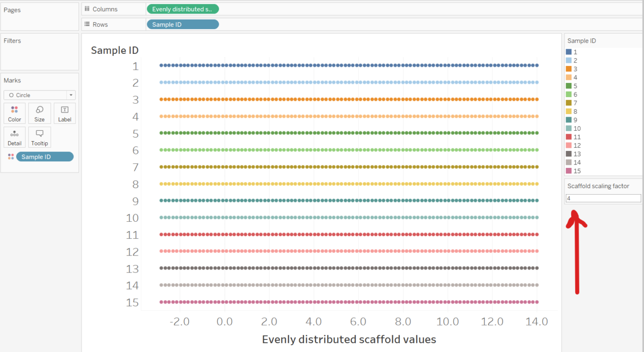Open the Color mark card

point(15,114)
